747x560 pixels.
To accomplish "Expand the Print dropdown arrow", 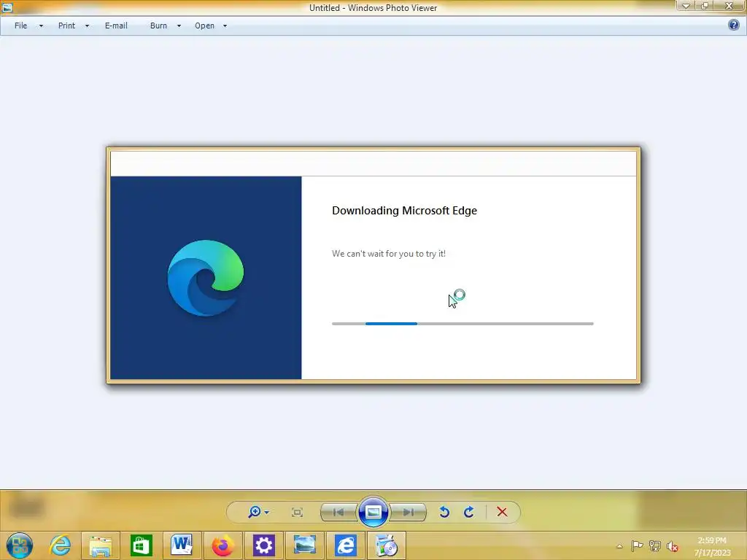I will (87, 26).
